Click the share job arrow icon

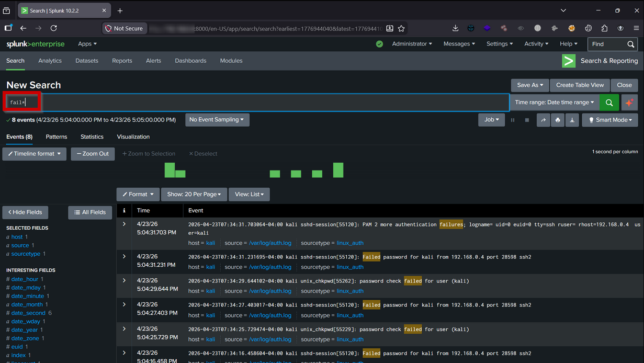pyautogui.click(x=543, y=120)
